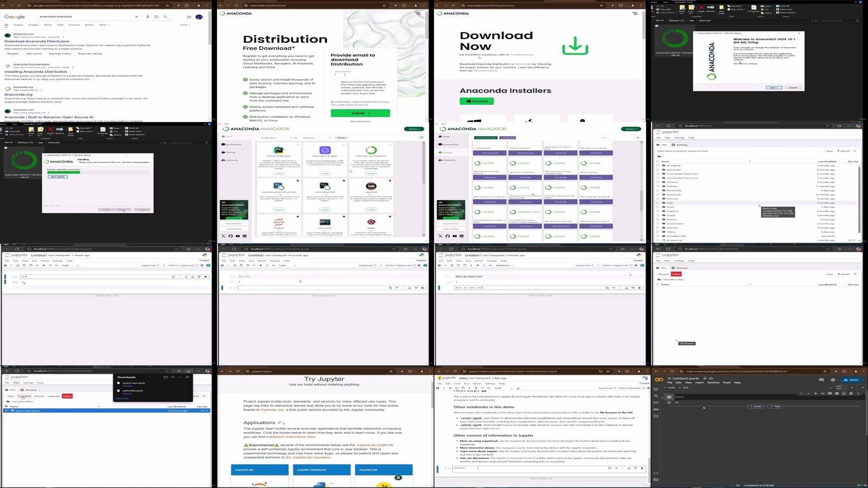Click the email address input field

click(x=360, y=73)
